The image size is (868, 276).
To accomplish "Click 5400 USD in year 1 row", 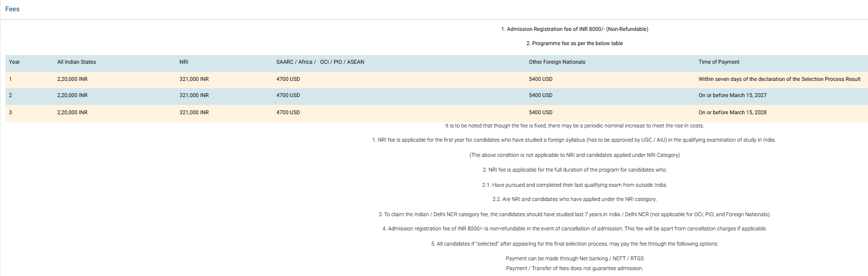I will 540,79.
